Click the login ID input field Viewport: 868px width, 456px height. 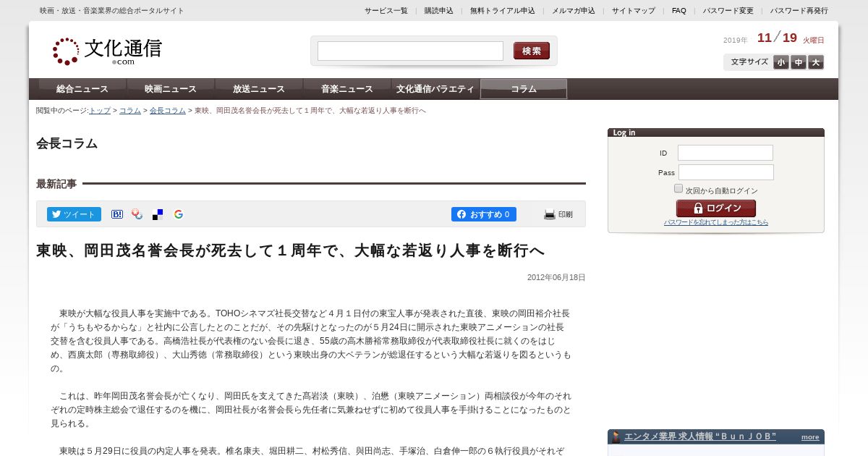(x=726, y=153)
